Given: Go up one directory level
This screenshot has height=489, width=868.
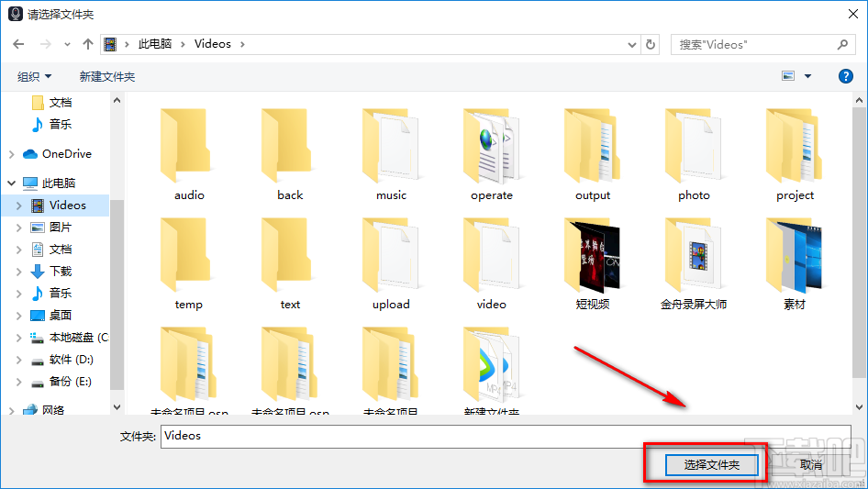Looking at the screenshot, I should tap(87, 44).
